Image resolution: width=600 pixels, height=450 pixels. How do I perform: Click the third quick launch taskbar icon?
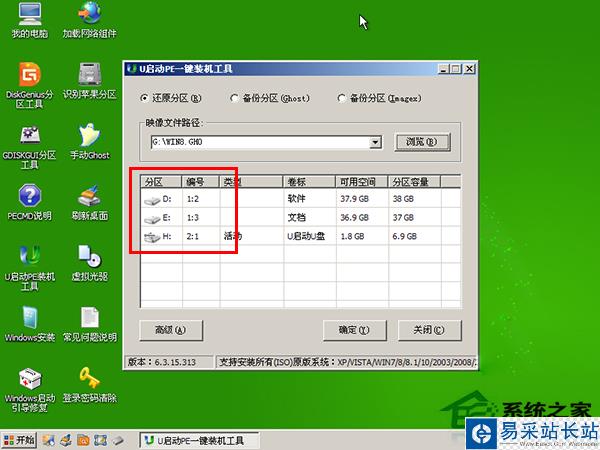(83, 440)
